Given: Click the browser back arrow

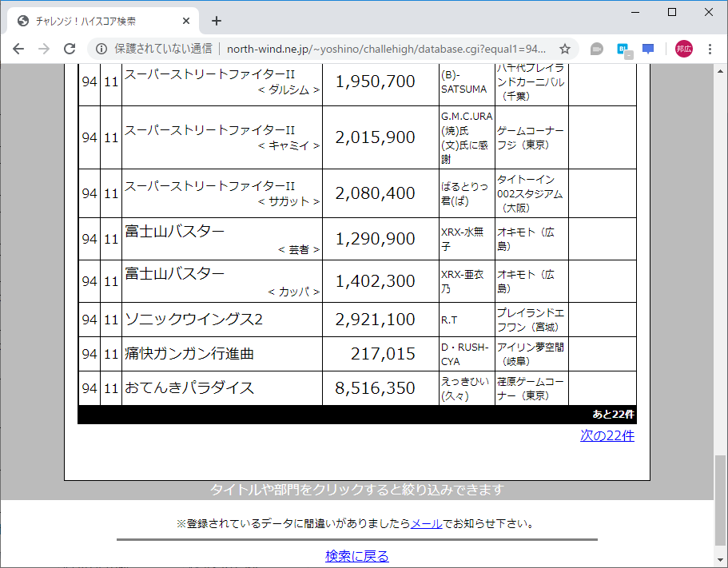Looking at the screenshot, I should [18, 49].
